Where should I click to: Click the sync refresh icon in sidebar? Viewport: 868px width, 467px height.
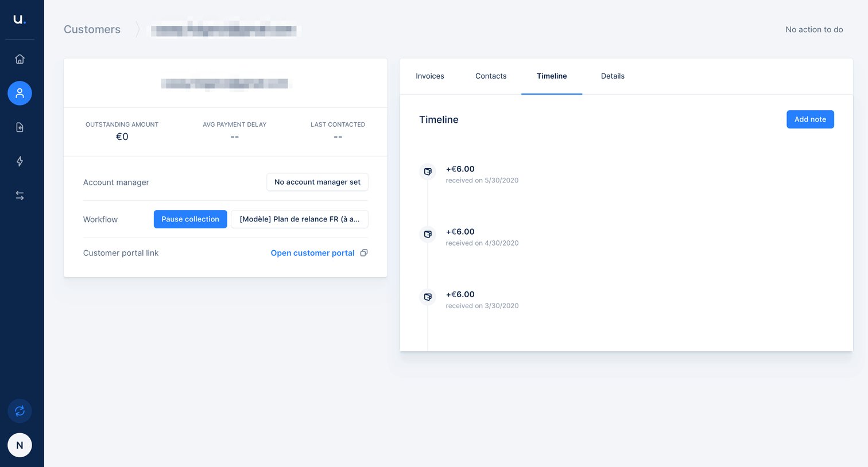tap(20, 411)
